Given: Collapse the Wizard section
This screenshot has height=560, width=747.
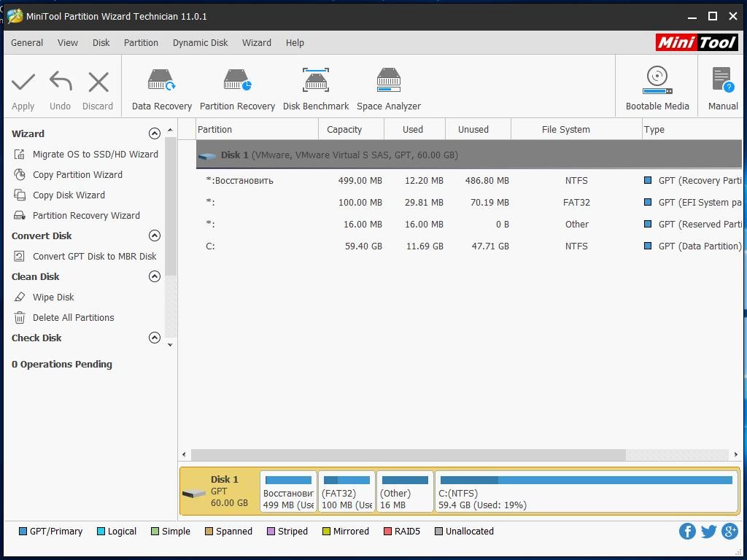Looking at the screenshot, I should click(x=155, y=133).
